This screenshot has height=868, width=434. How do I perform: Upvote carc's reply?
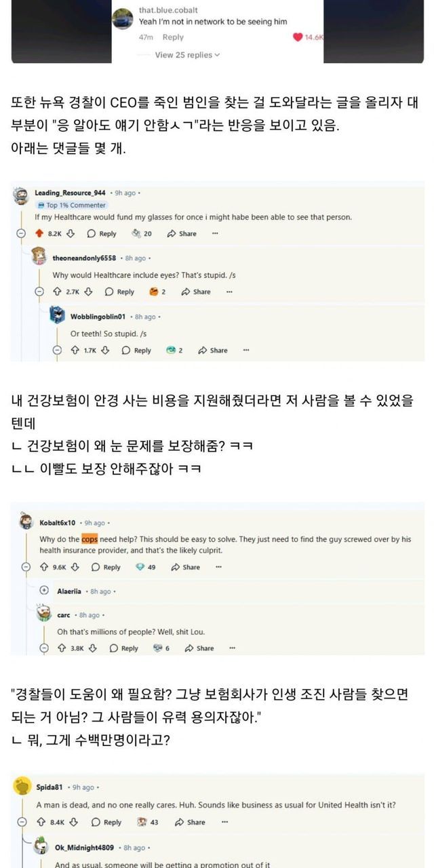coord(62,648)
